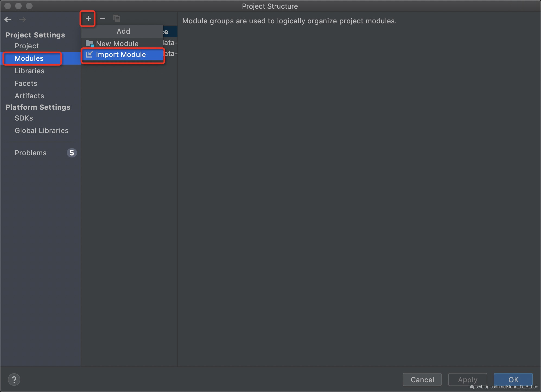Click the remove module minus icon
The width and height of the screenshot is (541, 392).
103,18
